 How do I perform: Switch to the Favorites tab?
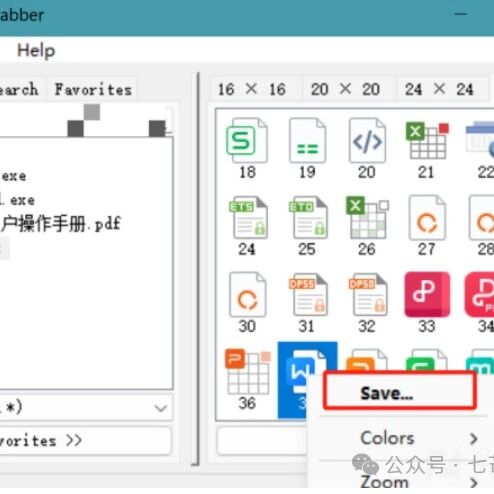(93, 89)
